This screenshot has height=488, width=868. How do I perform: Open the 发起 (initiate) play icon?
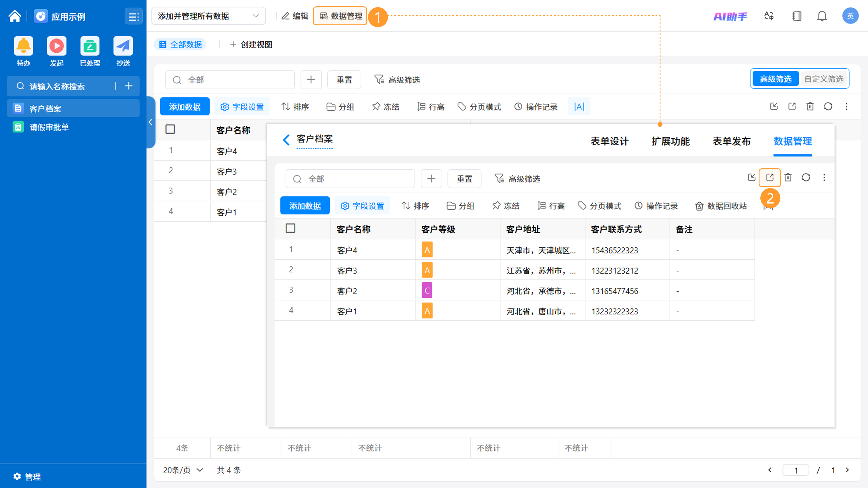pos(57,46)
